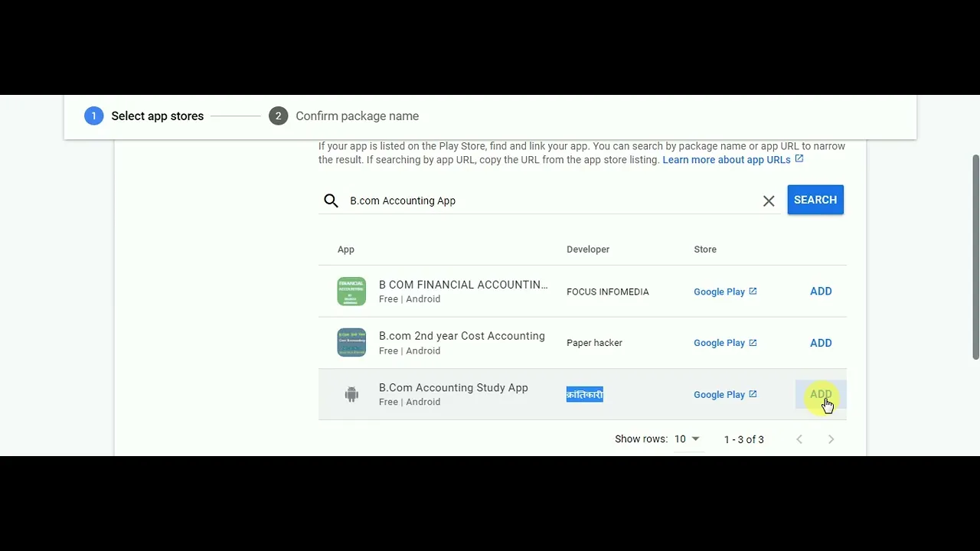Click B COM FINANCIAL ACCOUNTING app icon
Image resolution: width=980 pixels, height=551 pixels.
pos(351,292)
